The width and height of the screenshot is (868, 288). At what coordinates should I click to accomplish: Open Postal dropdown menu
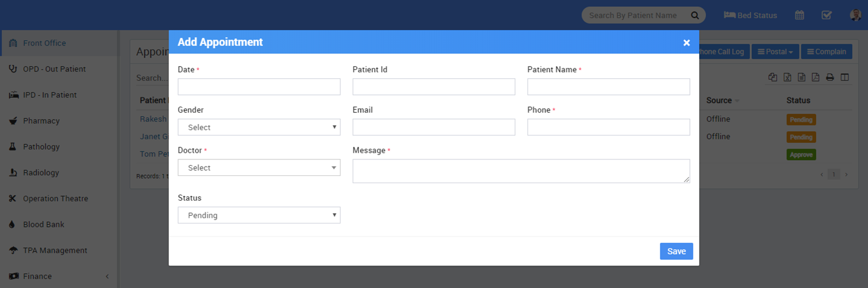(775, 52)
